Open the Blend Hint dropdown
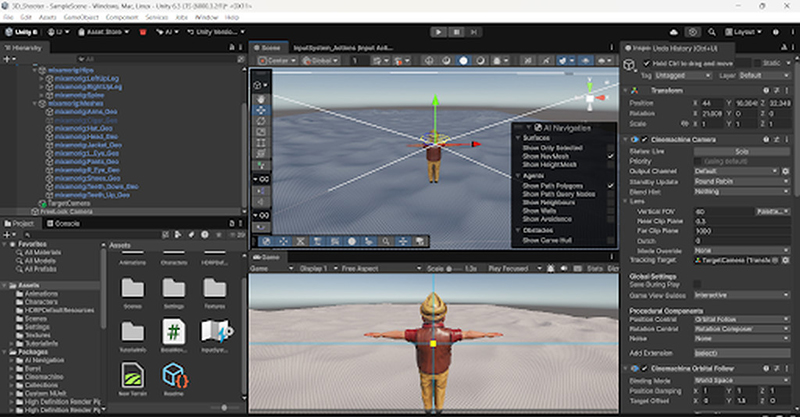The width and height of the screenshot is (800, 417). (x=742, y=191)
